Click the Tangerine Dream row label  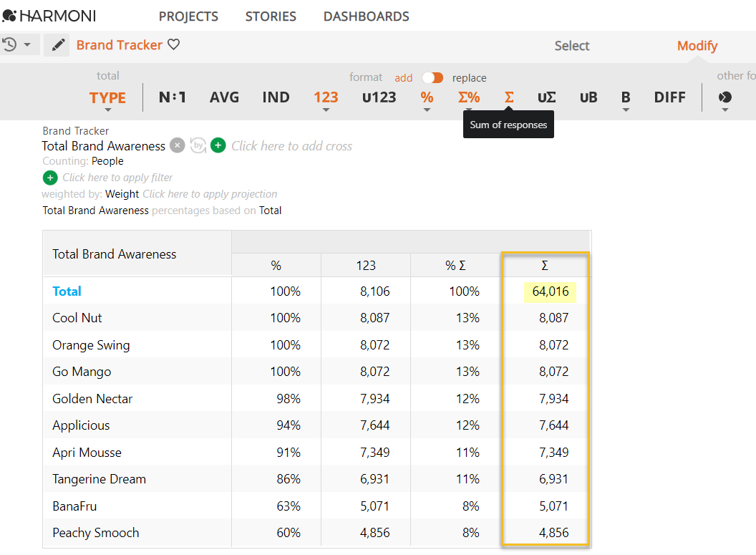coord(99,479)
